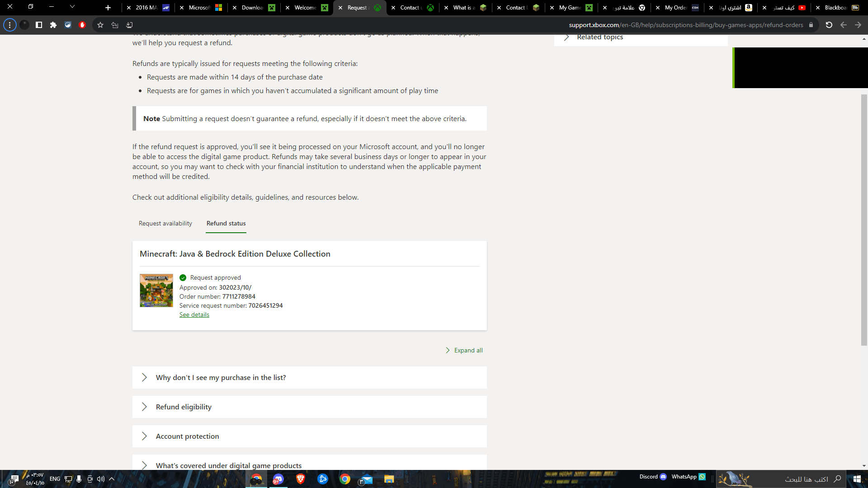Open the browser three-dot menu
This screenshot has width=868, height=488.
point(9,25)
